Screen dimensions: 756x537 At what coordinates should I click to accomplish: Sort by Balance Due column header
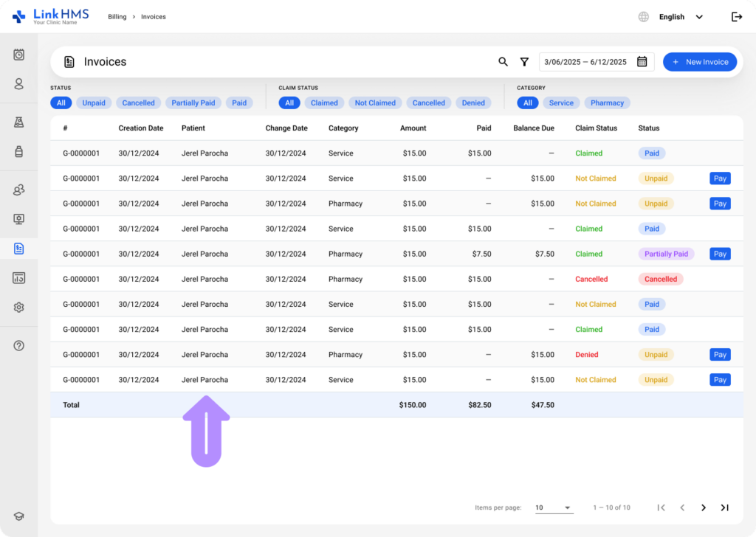533,128
